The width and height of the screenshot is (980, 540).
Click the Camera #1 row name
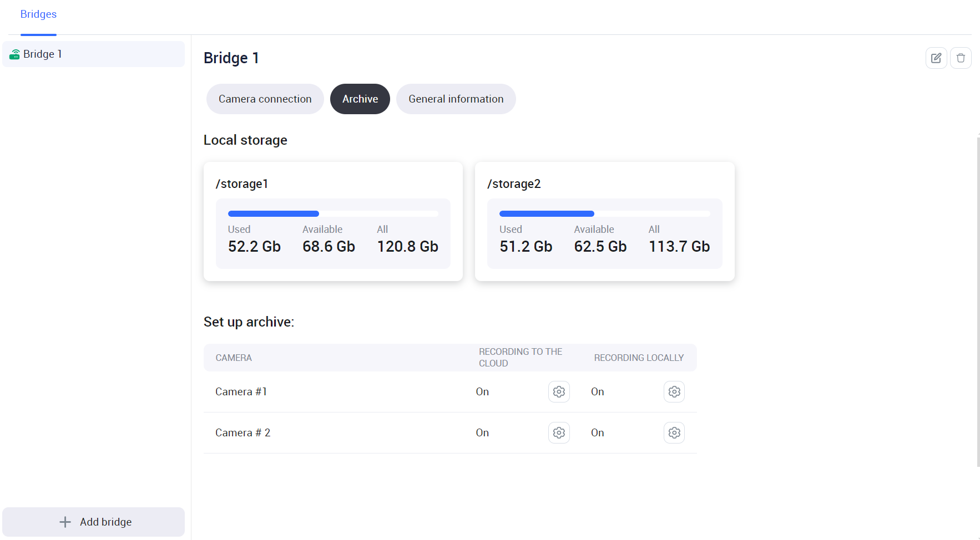(241, 392)
